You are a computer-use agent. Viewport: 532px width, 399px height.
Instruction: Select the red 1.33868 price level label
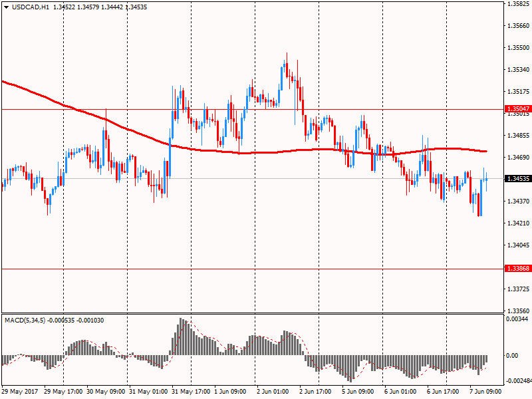coord(518,269)
